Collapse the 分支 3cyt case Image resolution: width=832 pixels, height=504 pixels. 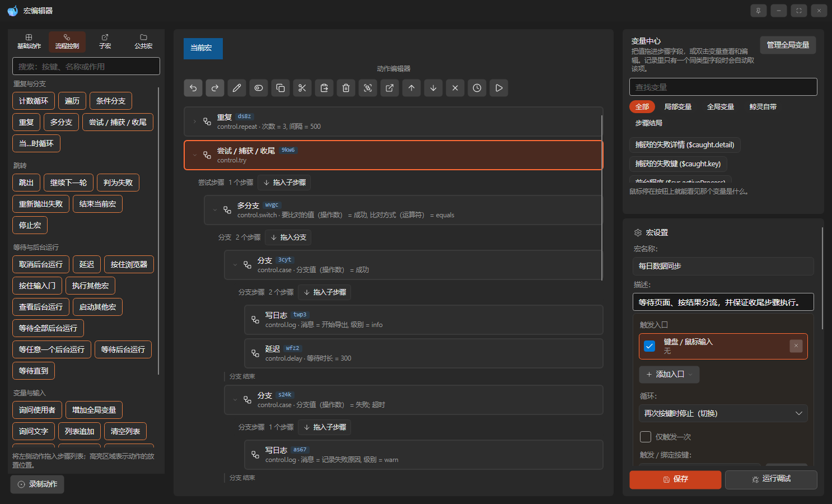click(235, 265)
